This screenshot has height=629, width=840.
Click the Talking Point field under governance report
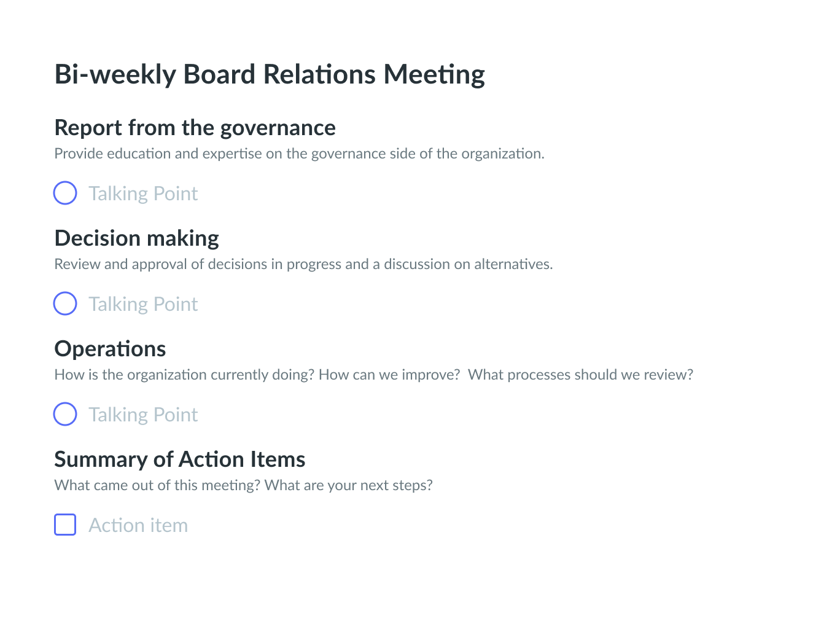143,193
